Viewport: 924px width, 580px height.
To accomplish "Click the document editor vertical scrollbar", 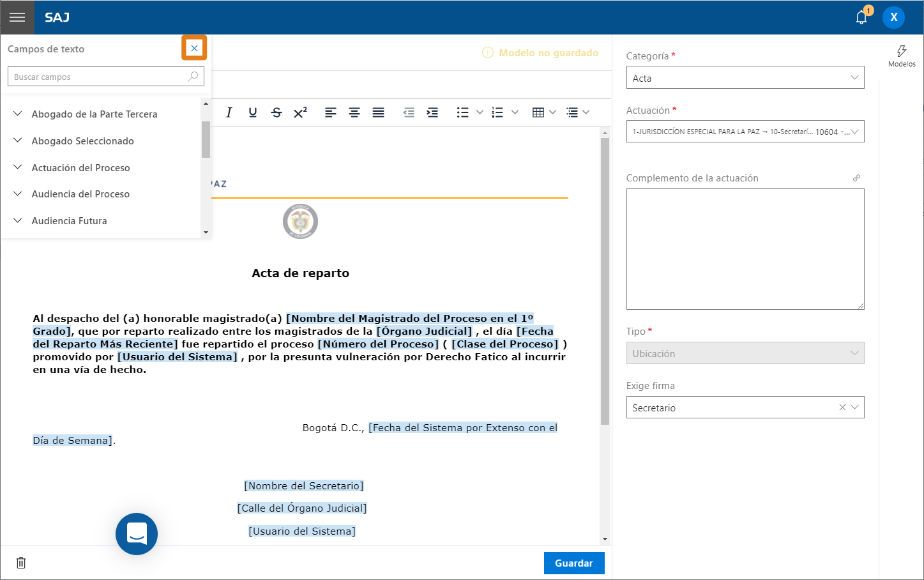I will 605,281.
